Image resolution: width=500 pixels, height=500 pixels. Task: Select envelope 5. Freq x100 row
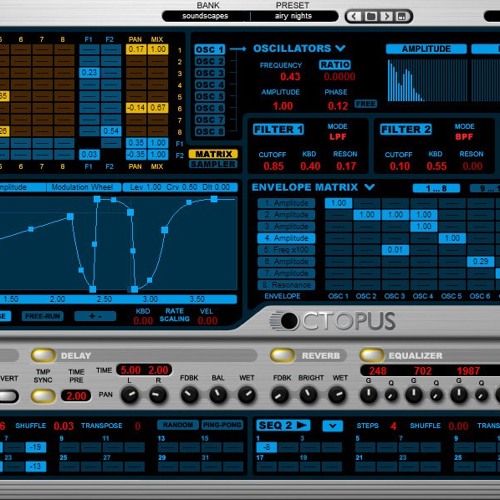[287, 250]
